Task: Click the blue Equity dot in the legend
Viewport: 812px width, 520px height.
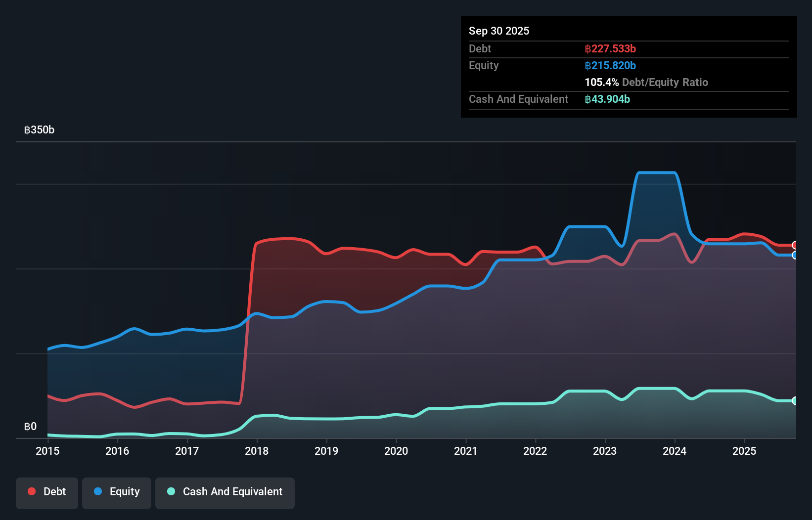Action: tap(99, 491)
